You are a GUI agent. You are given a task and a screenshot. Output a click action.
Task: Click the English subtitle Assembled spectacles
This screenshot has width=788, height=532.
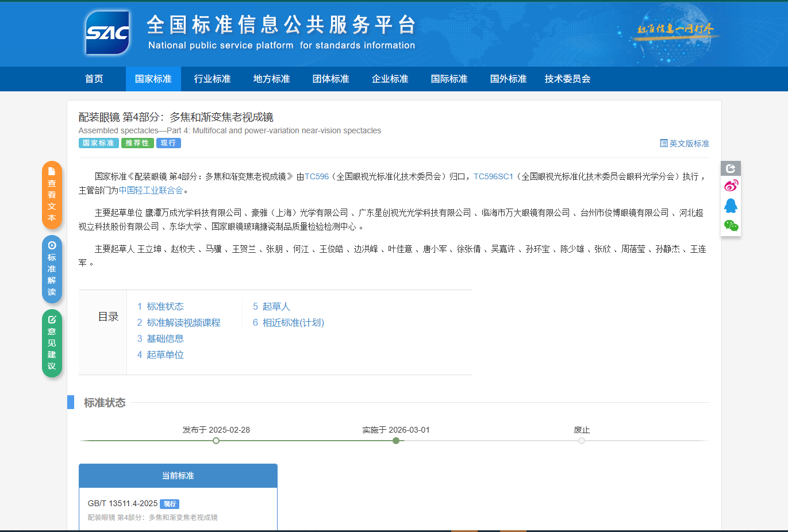coord(230,130)
